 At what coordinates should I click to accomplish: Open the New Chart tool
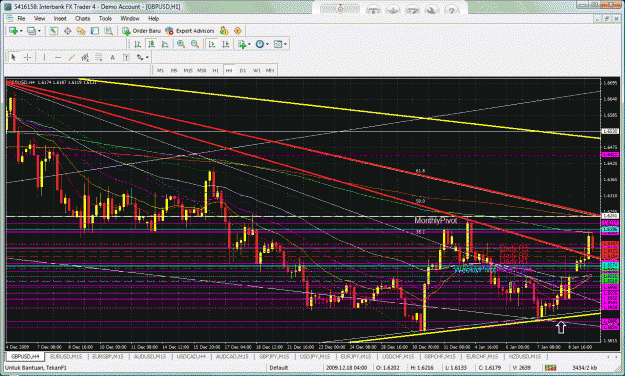tap(13, 31)
